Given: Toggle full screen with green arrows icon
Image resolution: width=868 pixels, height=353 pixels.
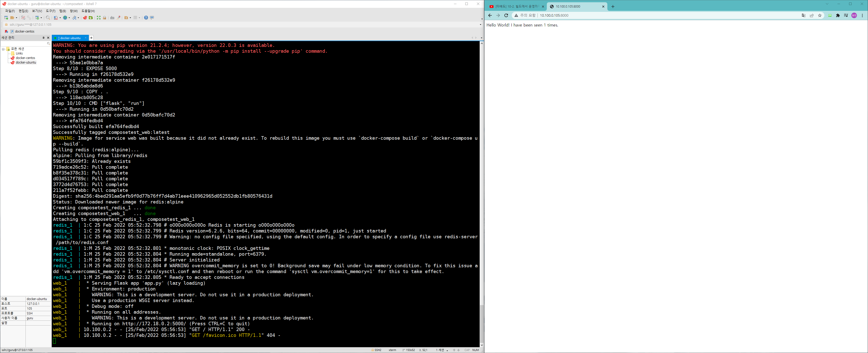Looking at the screenshot, I should tap(99, 17).
